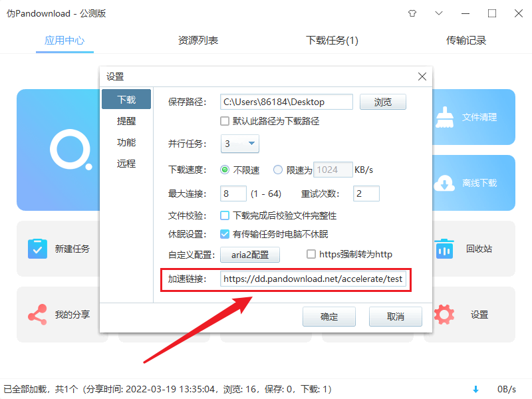Screen dimensions: 532x399
Task: Select 功能 in settings sidebar
Action: (126, 142)
